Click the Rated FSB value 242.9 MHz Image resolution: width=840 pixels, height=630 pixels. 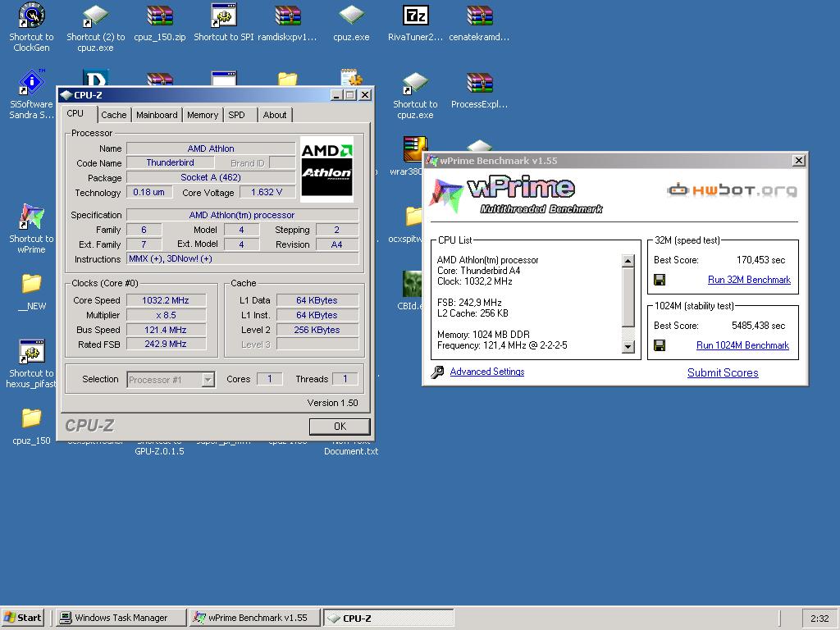tap(166, 344)
